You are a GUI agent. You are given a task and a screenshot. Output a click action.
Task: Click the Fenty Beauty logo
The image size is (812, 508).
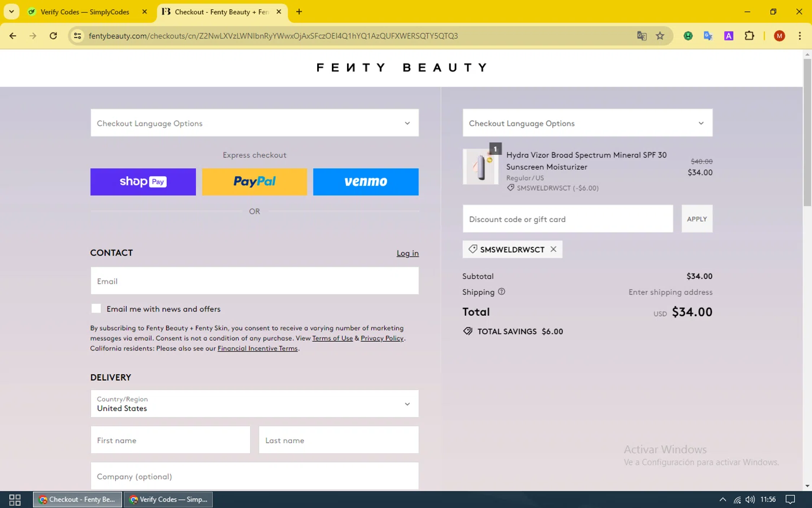[x=401, y=68]
